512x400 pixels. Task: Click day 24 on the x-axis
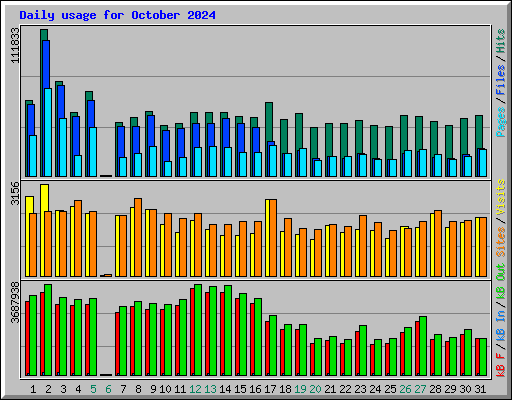pos(375,389)
